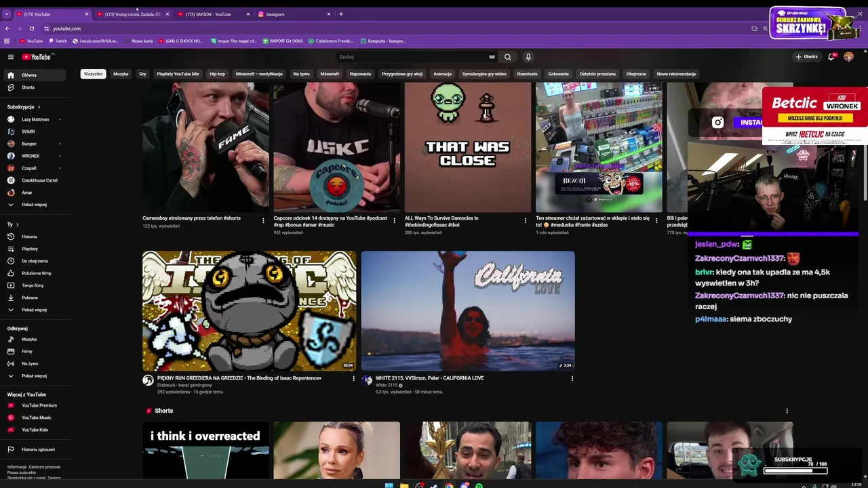
Task: Switch to the SAYGON - YouTube browser tab
Action: [x=212, y=14]
